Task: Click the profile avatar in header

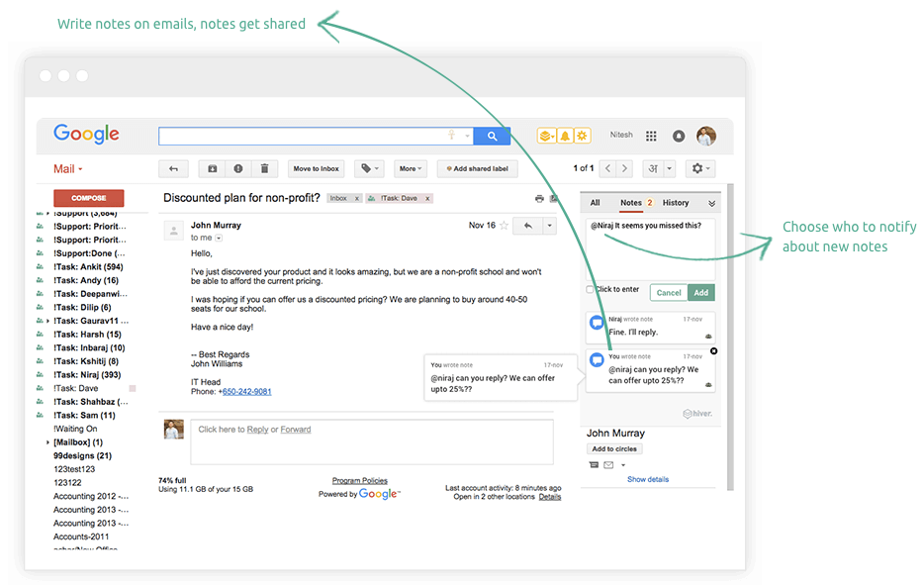Action: click(x=706, y=137)
